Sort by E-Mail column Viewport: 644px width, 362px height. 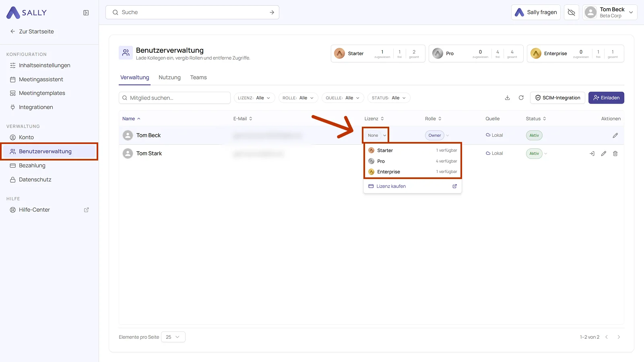[243, 119]
